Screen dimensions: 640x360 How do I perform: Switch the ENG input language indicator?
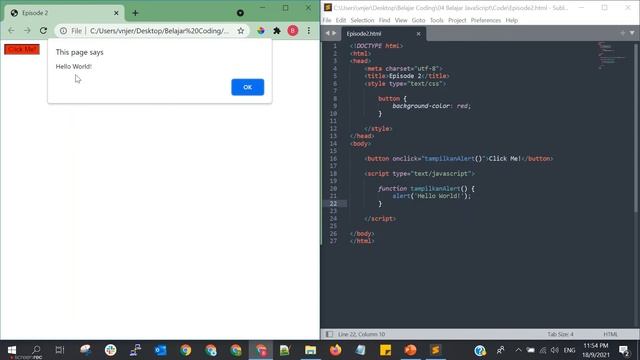pyautogui.click(x=569, y=350)
